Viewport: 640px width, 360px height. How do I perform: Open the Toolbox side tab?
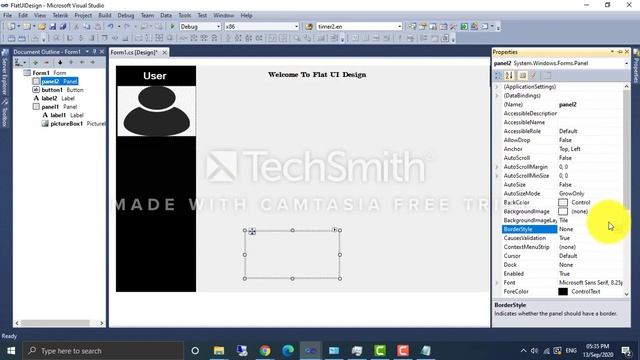point(5,113)
